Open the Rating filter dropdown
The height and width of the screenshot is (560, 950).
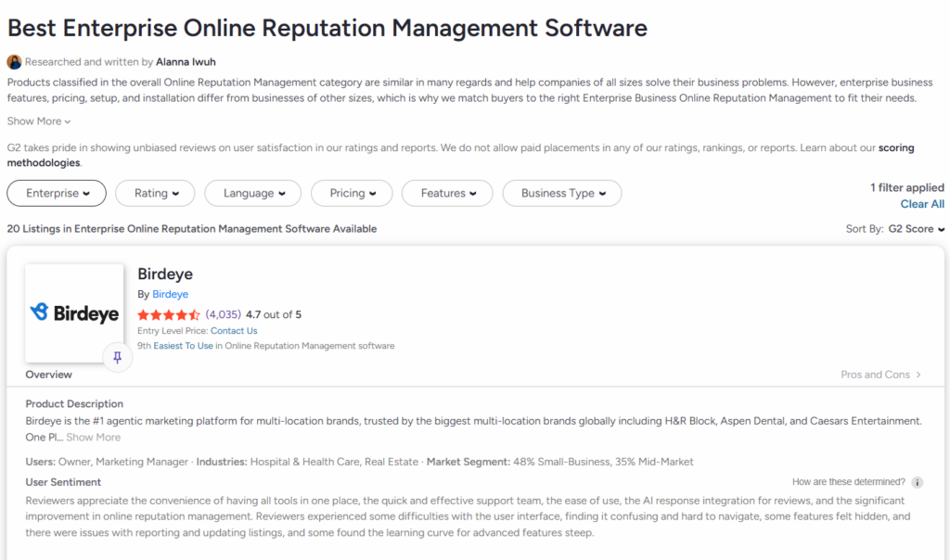coord(155,193)
